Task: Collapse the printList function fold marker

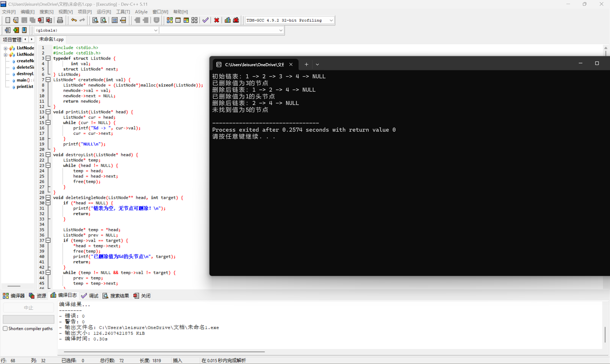Action: (48, 112)
